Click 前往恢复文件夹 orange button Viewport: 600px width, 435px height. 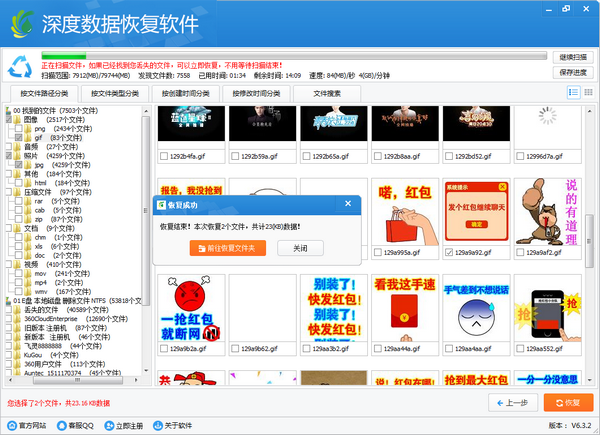(228, 248)
